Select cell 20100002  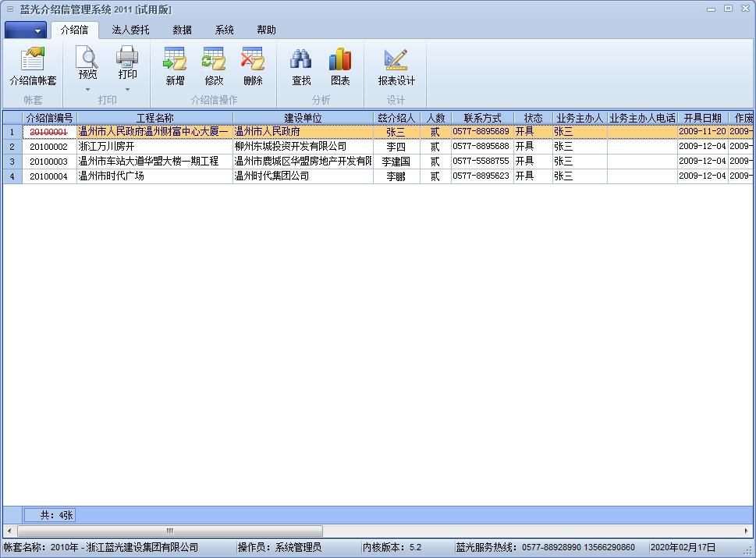tap(49, 147)
